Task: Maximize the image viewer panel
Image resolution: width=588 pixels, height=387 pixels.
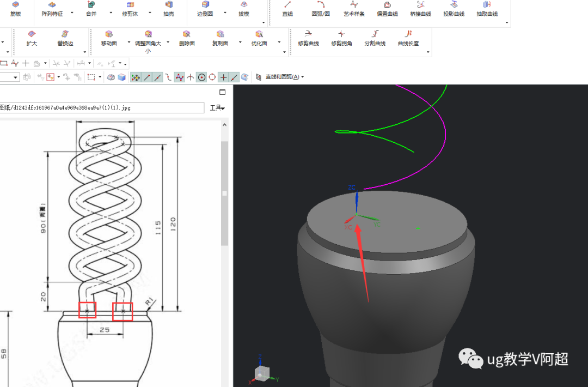Action: pos(222,92)
